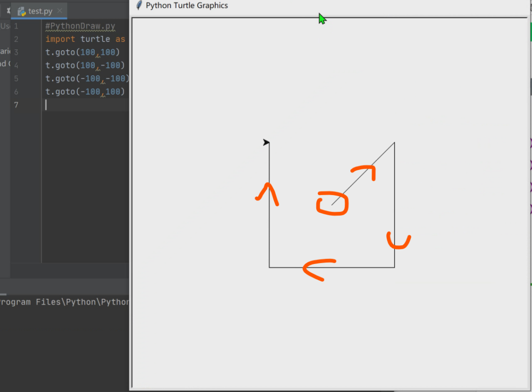The width and height of the screenshot is (532, 392).
Task: Click the black turtle arrowhead on the canvas
Action: [266, 142]
